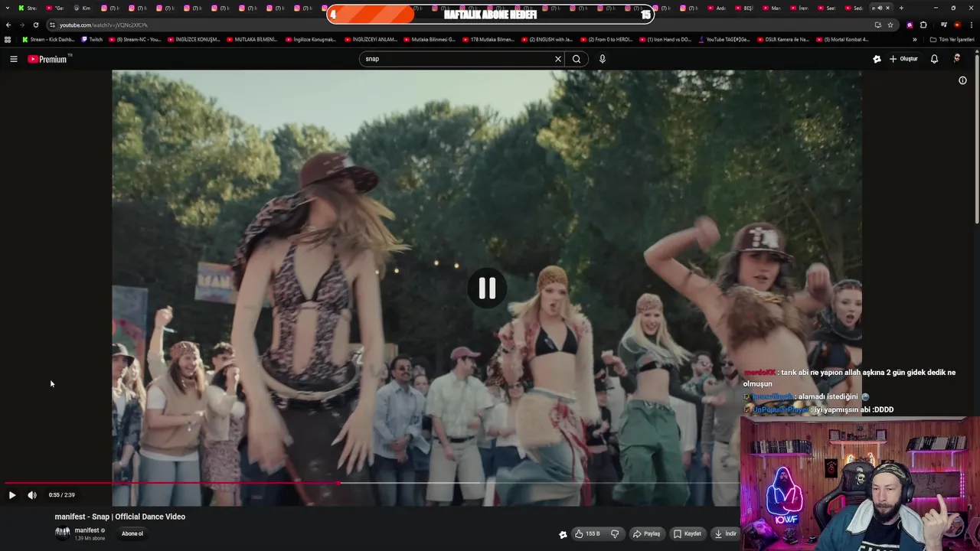This screenshot has width=980, height=551.
Task: Go back with browser back arrow
Action: click(x=8, y=24)
